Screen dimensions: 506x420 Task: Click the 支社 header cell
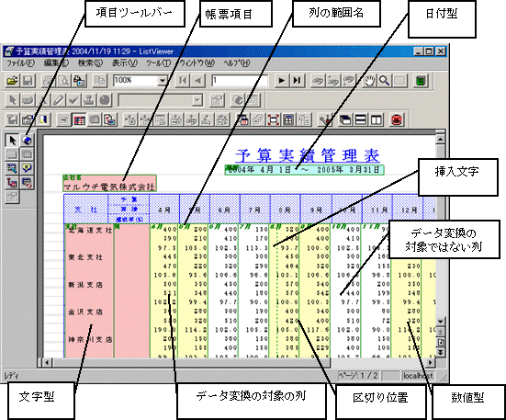(85, 210)
